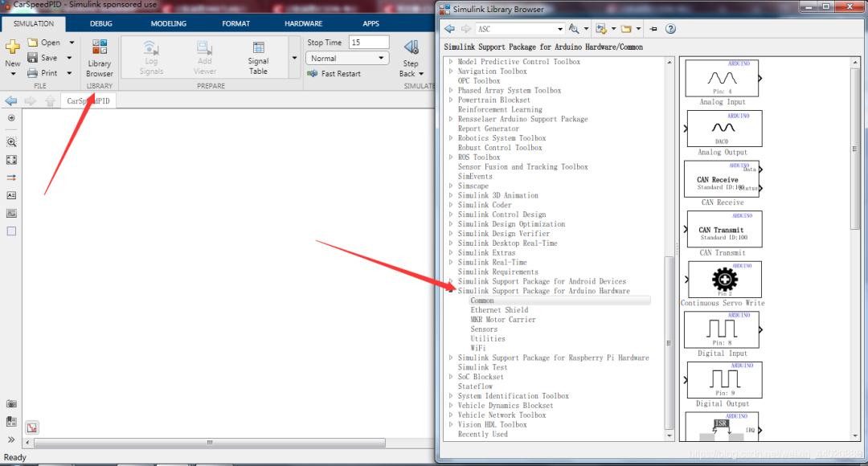Click the Step Back icon
Screen dimensions: 868x466
coord(411,47)
